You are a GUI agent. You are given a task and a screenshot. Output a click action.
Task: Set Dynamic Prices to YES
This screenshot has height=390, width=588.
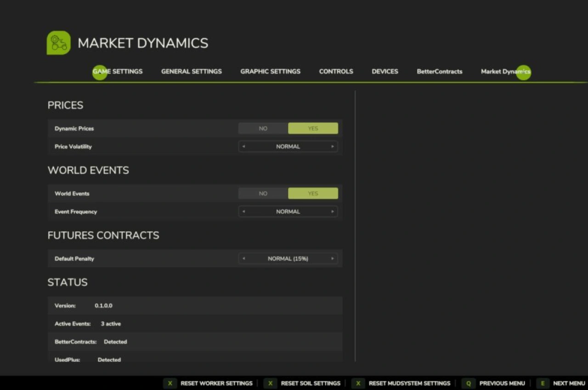[313, 128]
